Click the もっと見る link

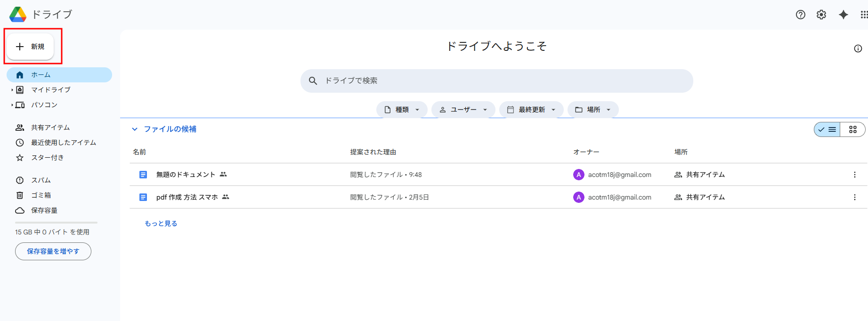coord(161,224)
